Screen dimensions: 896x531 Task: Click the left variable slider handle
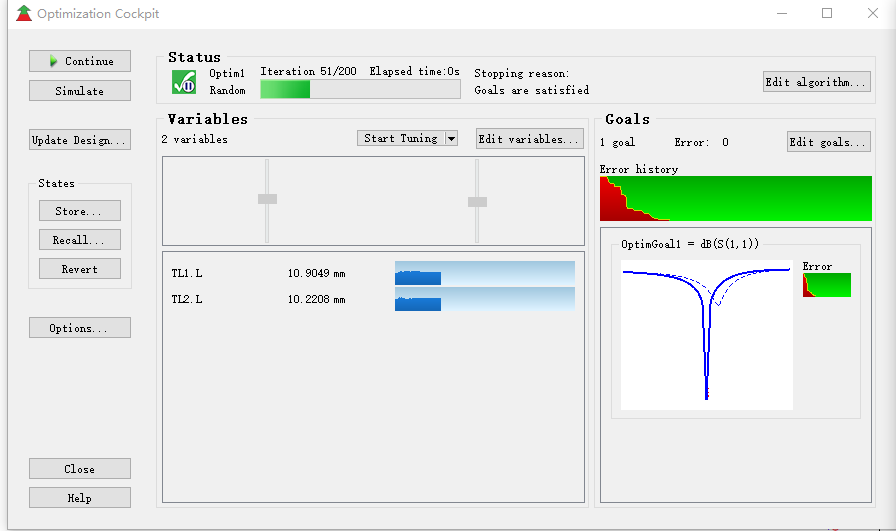pyautogui.click(x=267, y=199)
